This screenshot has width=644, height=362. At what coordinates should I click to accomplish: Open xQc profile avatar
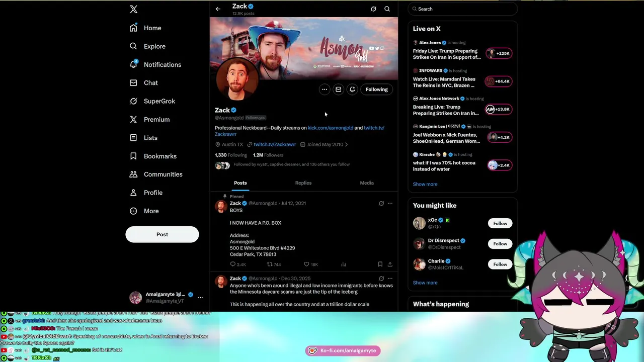pyautogui.click(x=419, y=223)
